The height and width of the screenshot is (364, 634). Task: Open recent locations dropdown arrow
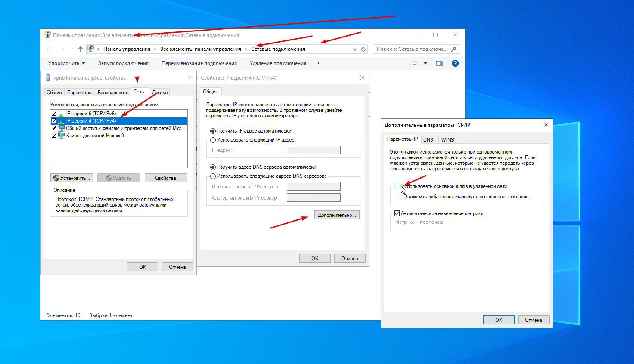tap(71, 49)
